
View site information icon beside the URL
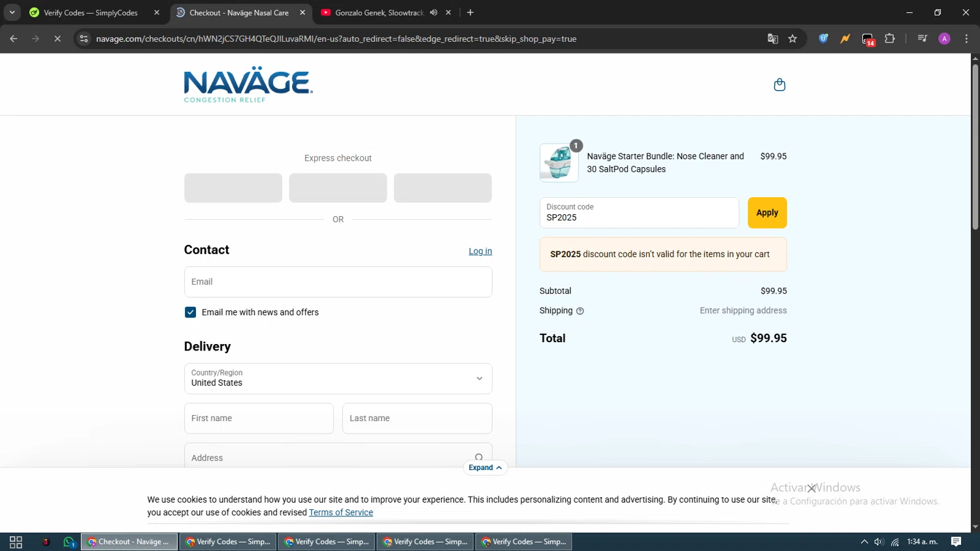point(84,39)
